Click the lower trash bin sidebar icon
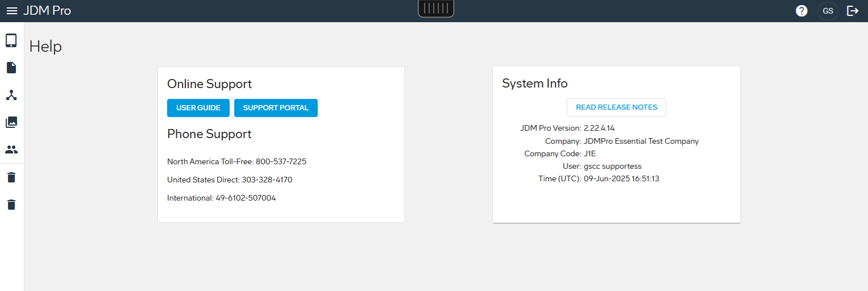The image size is (868, 291). [11, 205]
